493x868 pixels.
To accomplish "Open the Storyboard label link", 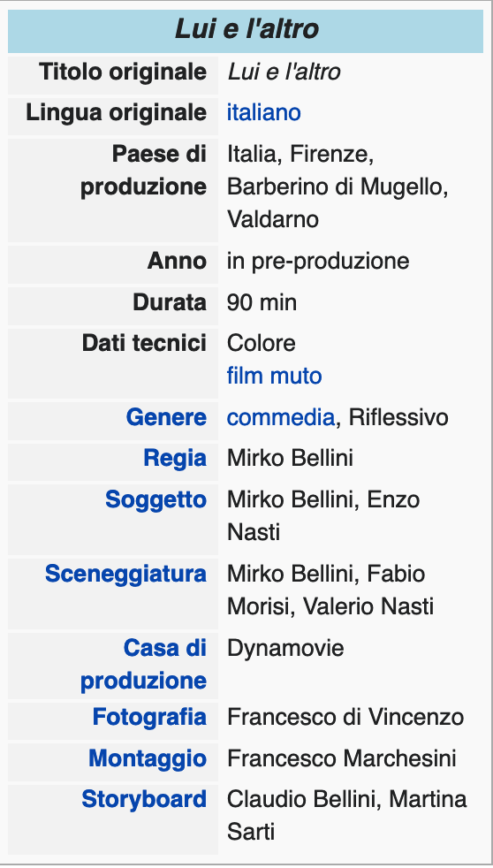I will point(144,799).
